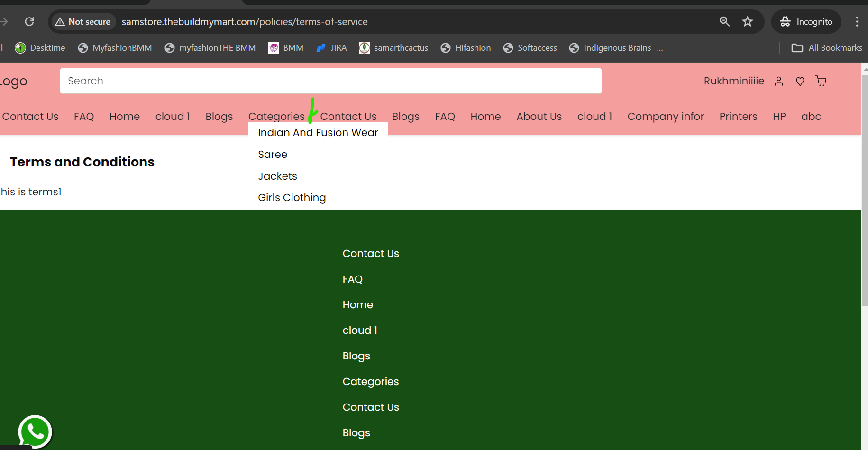Image resolution: width=868 pixels, height=450 pixels.
Task: Open the footer cloud 1 link
Action: 360,331
